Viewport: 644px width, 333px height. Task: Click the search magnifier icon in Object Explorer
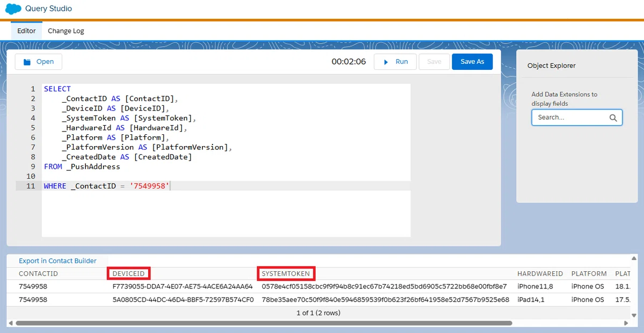(613, 118)
